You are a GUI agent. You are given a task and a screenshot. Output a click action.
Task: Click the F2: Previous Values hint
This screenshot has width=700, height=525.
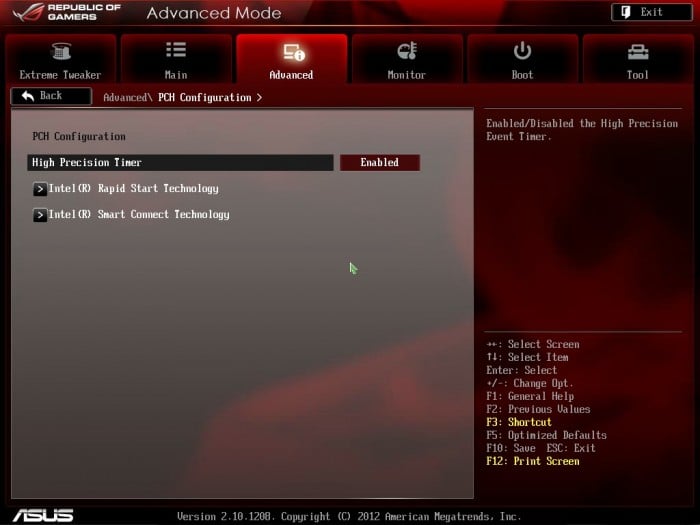click(x=538, y=409)
